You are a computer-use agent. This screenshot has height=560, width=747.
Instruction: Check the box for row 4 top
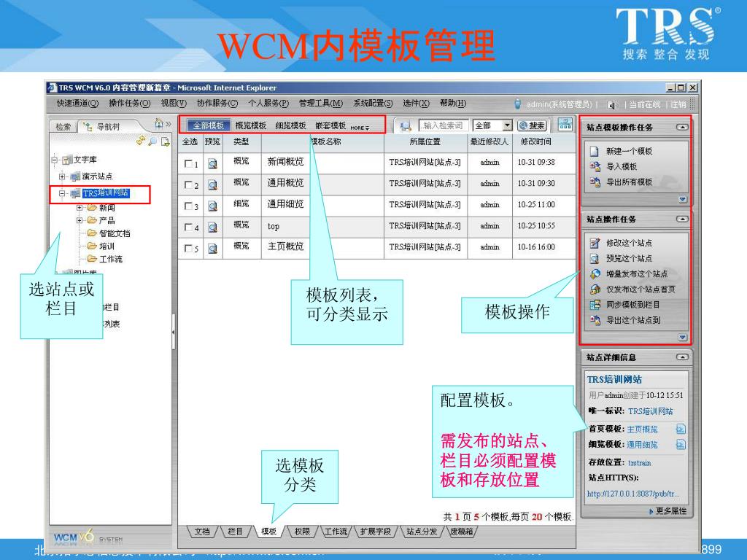click(188, 227)
